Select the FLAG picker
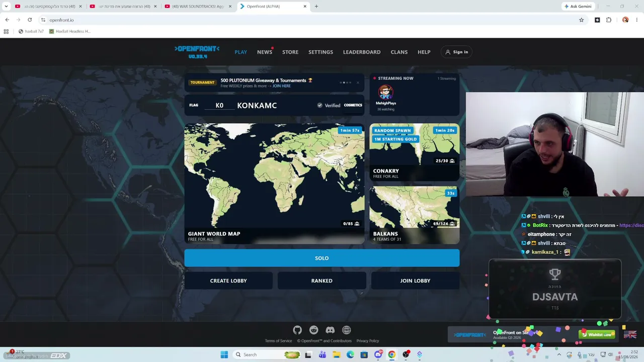The width and height of the screenshot is (644, 362). (194, 105)
